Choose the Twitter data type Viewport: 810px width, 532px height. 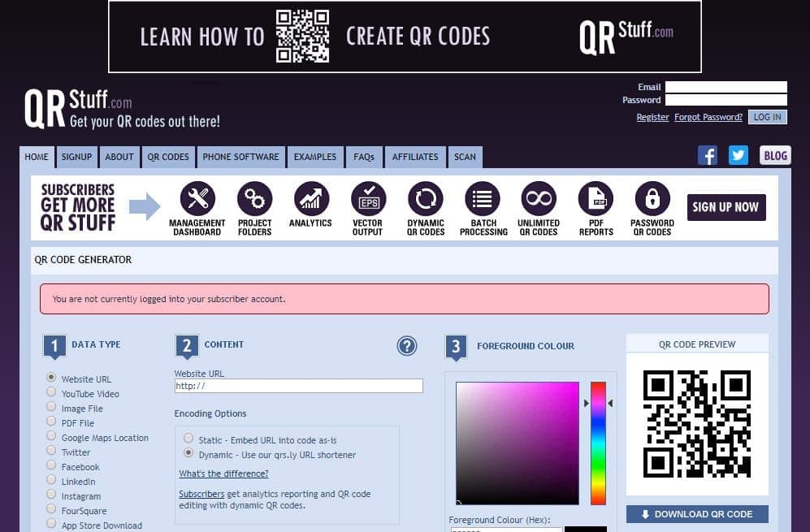point(51,451)
